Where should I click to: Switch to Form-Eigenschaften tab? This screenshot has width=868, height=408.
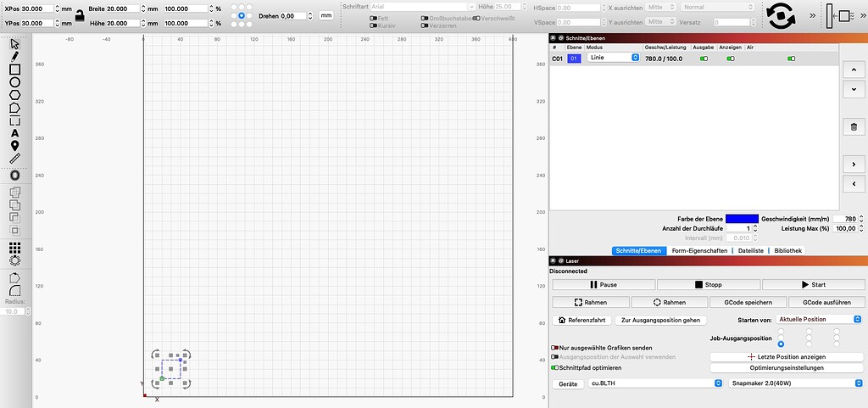tap(699, 251)
